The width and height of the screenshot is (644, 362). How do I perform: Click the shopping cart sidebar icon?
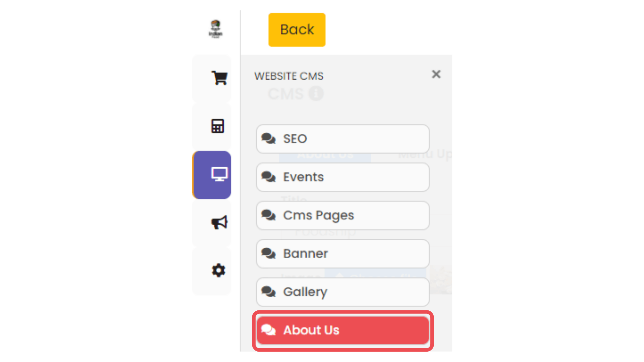click(x=219, y=78)
